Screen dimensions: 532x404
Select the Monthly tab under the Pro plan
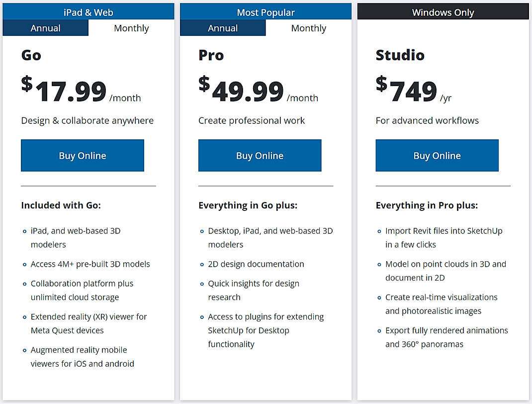308,28
